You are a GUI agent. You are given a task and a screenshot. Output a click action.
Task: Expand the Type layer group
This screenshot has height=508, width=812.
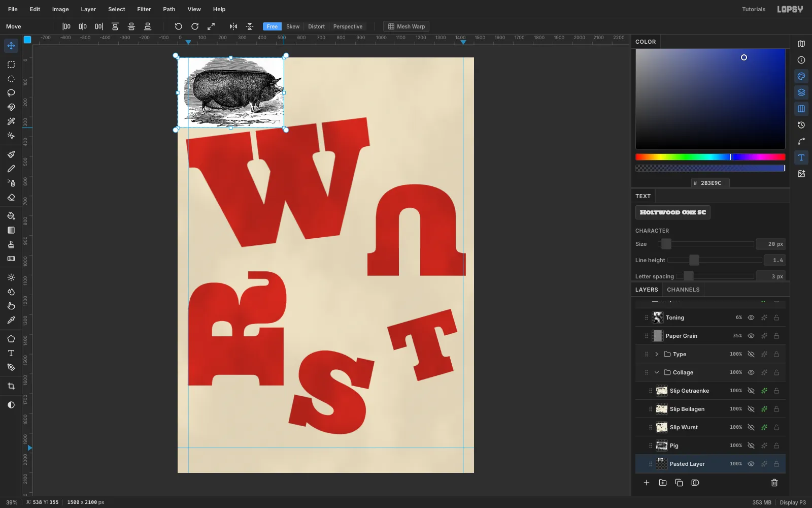[657, 354]
